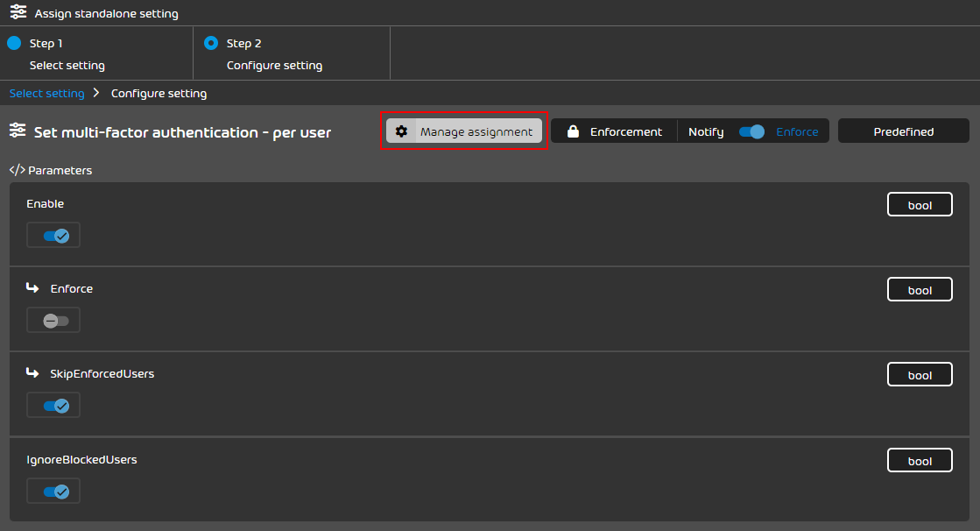This screenshot has height=531, width=980.
Task: Toggle the SkipEnforcedUsers switch off
Action: [x=53, y=406]
